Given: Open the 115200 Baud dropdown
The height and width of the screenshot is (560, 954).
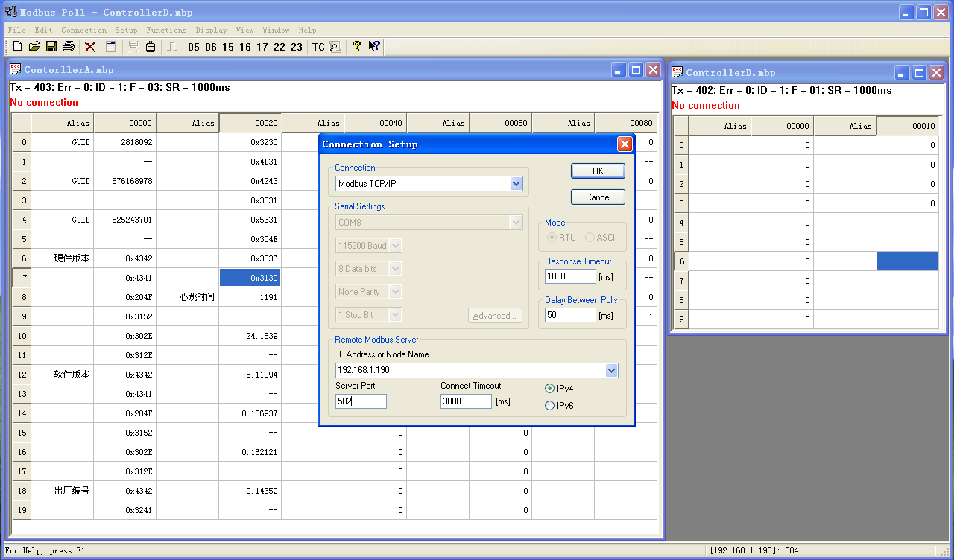Looking at the screenshot, I should tap(396, 245).
